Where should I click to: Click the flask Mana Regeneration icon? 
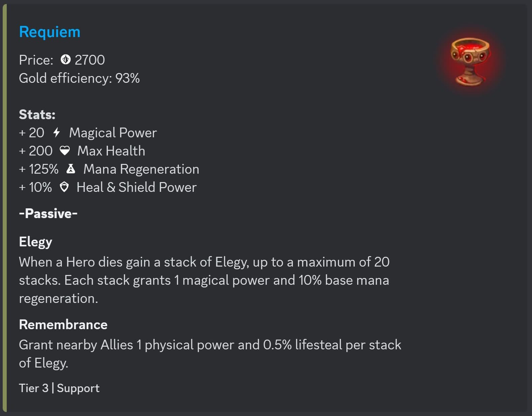pyautogui.click(x=71, y=169)
